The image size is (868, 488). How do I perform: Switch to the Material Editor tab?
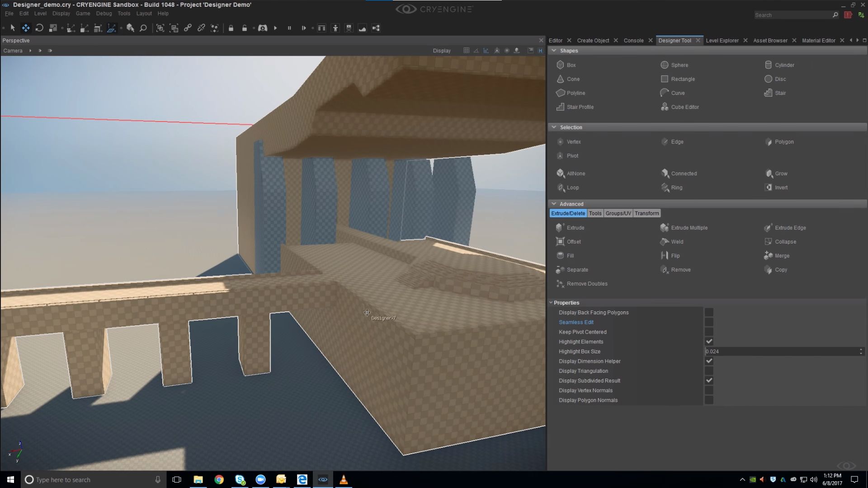(818, 40)
